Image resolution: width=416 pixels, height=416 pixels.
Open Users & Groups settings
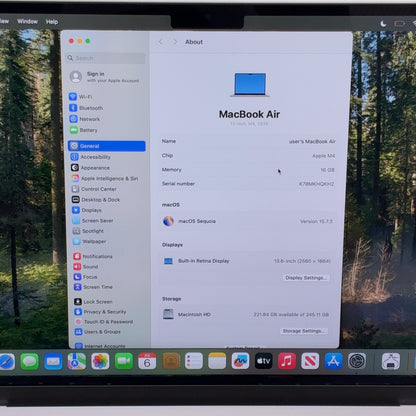pyautogui.click(x=98, y=332)
